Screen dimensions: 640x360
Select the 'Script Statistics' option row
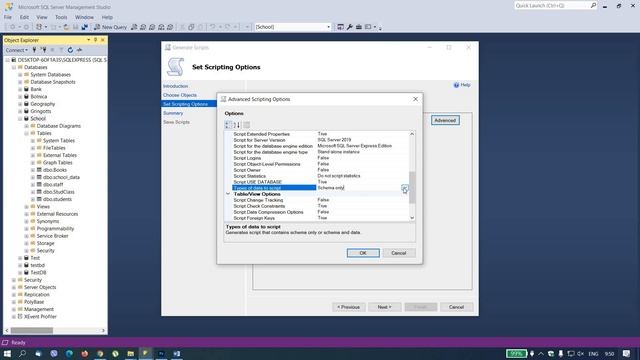point(320,176)
